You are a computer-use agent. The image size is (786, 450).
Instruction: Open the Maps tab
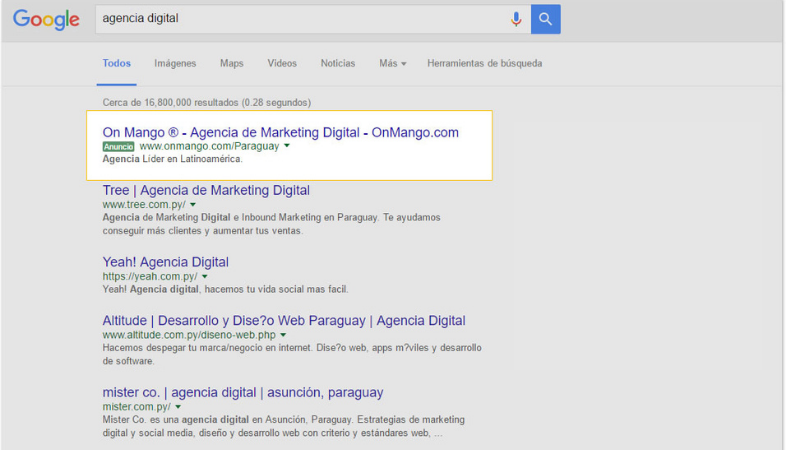pyautogui.click(x=232, y=63)
